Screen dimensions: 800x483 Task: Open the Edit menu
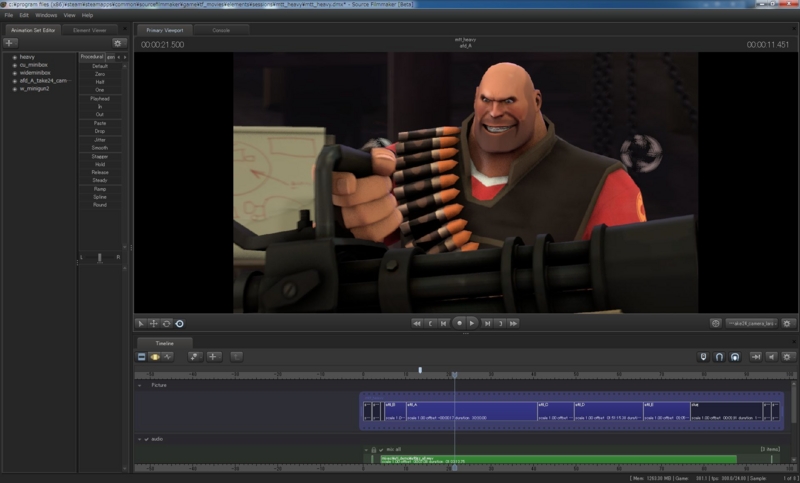click(24, 15)
